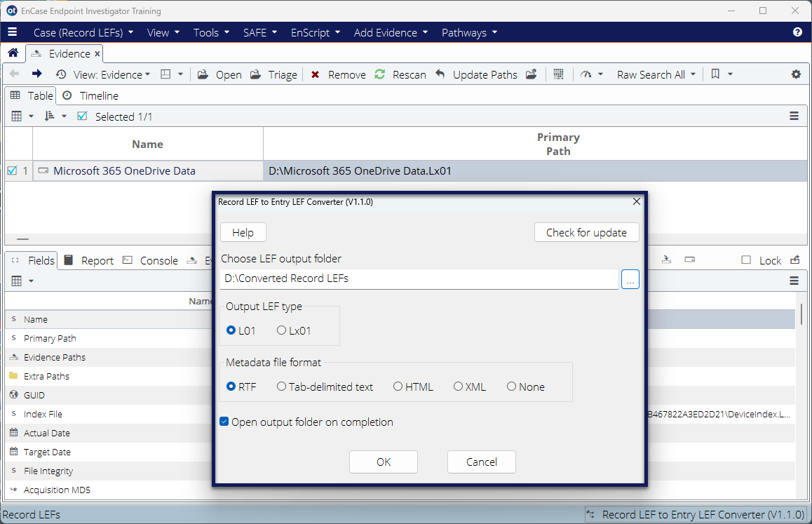812x524 pixels.
Task: Choose HTML metadata file format
Action: (398, 386)
